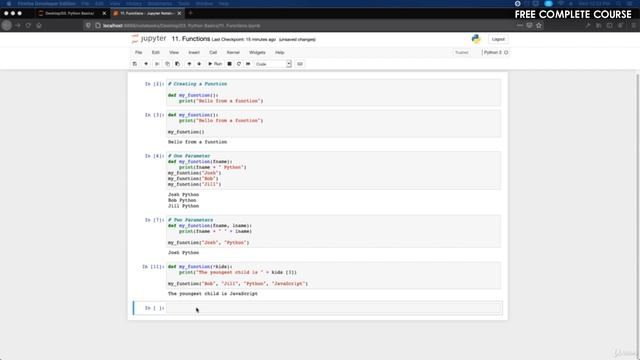Click the Apple menu icon

pyautogui.click(x=9, y=3)
